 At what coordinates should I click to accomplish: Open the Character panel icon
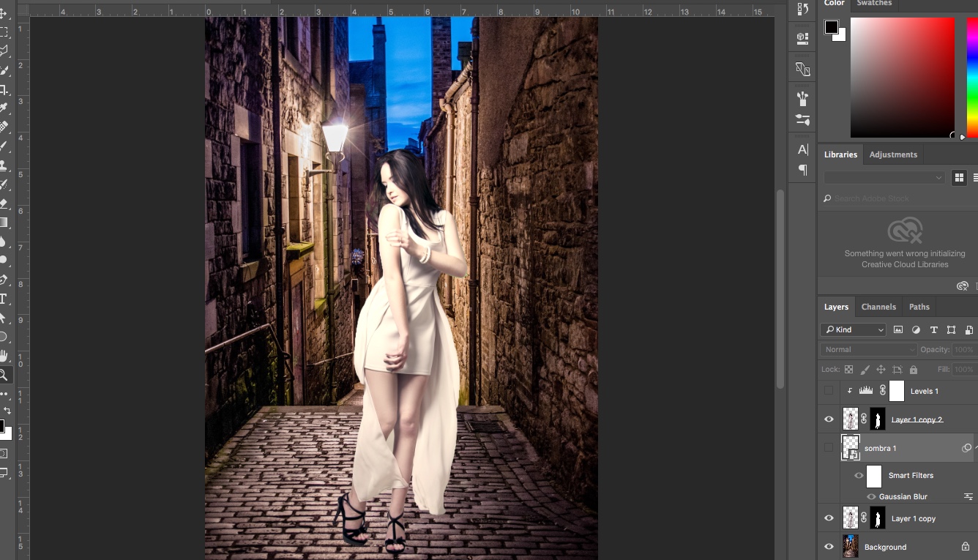[802, 149]
